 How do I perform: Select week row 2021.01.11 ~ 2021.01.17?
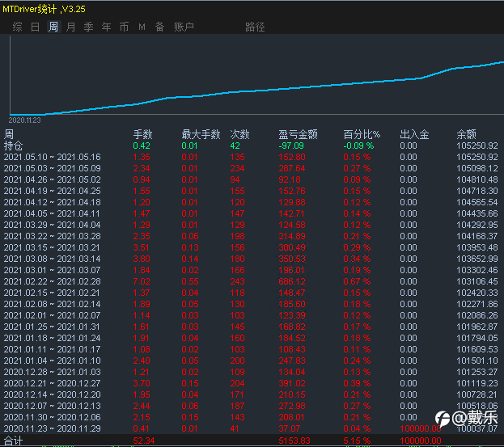coord(52,349)
